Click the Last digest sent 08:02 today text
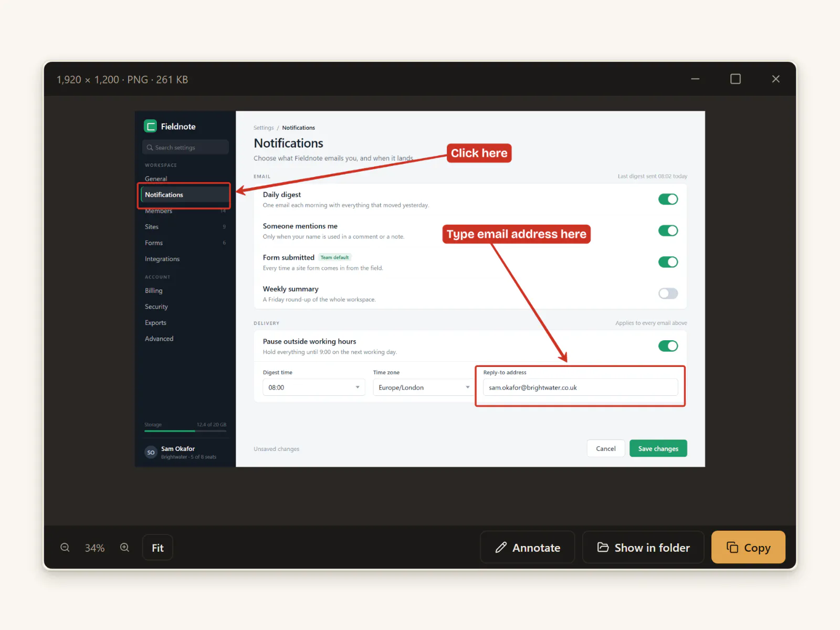The width and height of the screenshot is (840, 630). tap(653, 176)
